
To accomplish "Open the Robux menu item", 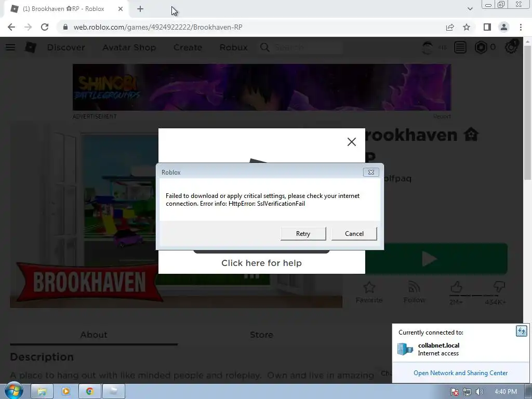I will click(x=233, y=47).
